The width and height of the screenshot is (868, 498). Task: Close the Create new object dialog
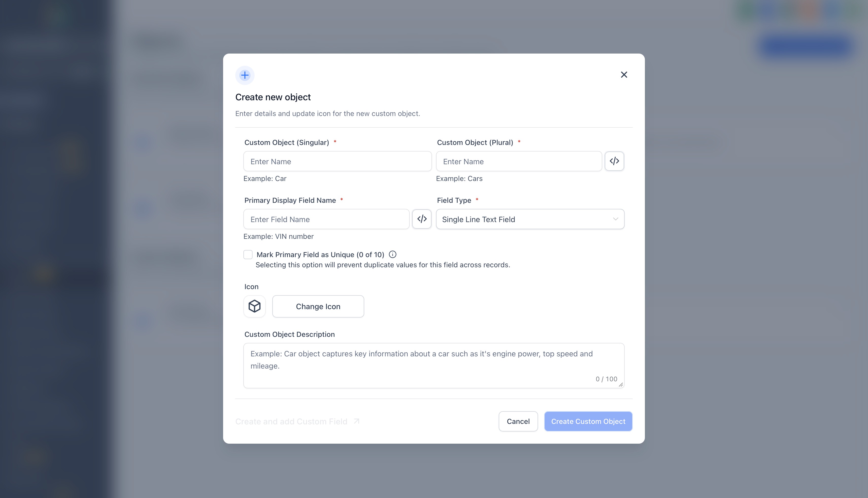624,75
